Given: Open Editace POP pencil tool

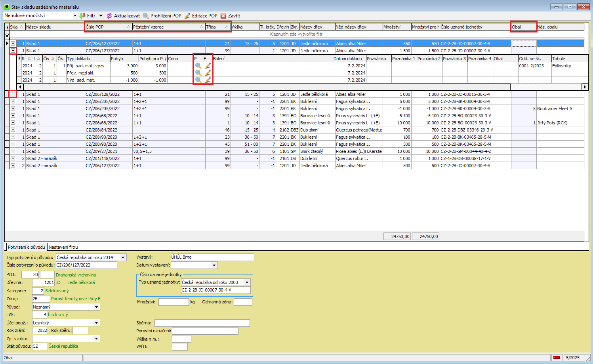Looking at the screenshot, I should pos(187,16).
